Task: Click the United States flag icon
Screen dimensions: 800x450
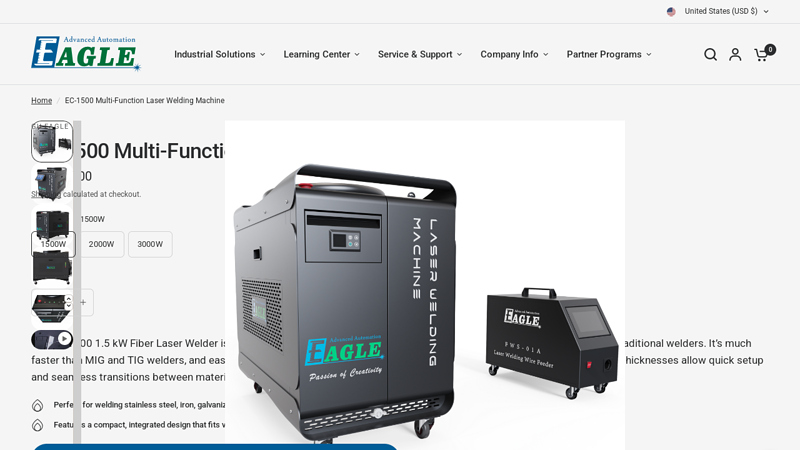Action: (671, 12)
